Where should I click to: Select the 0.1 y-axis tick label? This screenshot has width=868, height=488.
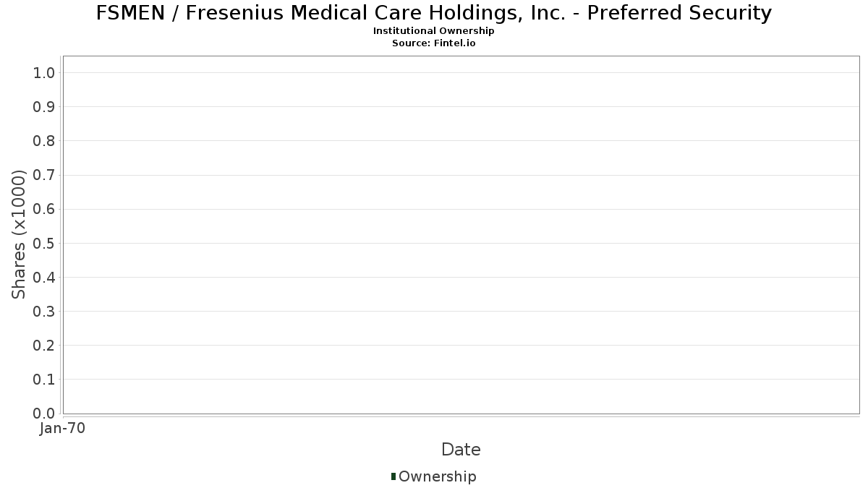pos(44,379)
